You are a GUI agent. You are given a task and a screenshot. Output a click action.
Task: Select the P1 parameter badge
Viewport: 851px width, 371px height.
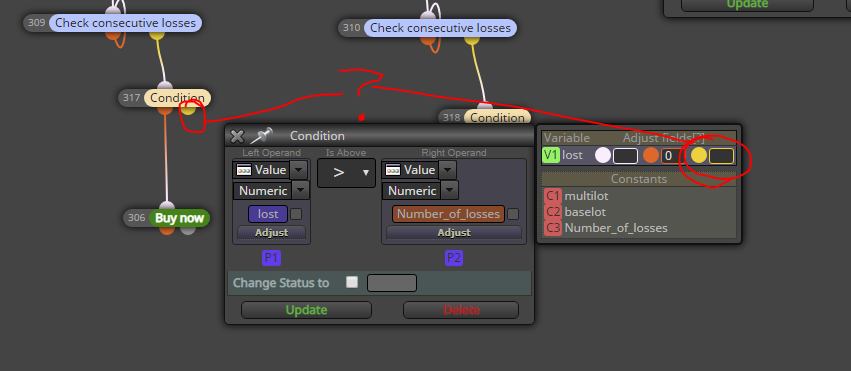coord(271,258)
